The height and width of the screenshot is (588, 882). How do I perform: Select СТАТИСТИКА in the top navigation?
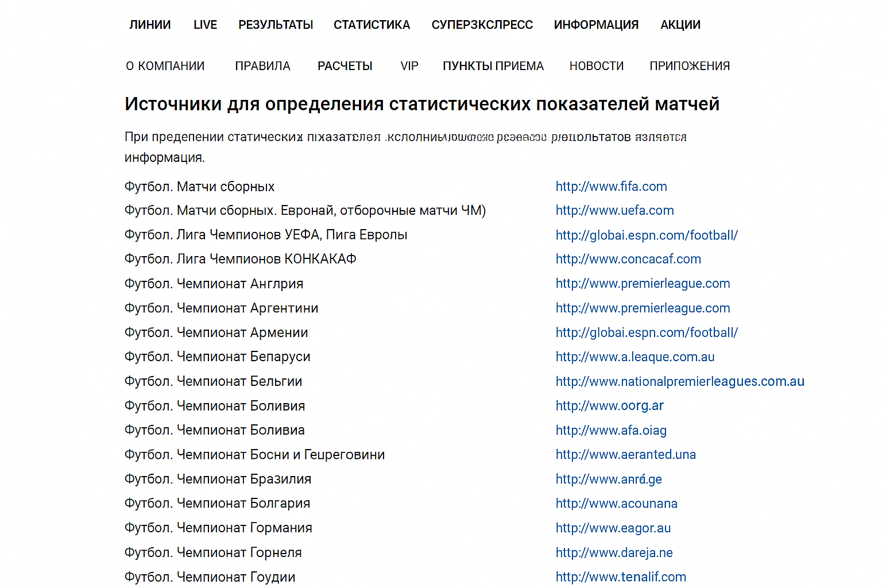coord(372,25)
